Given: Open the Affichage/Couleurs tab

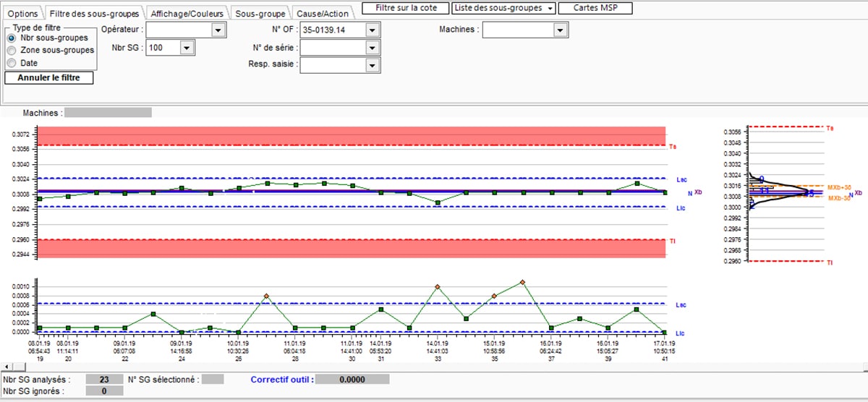Looking at the screenshot, I should tap(187, 13).
